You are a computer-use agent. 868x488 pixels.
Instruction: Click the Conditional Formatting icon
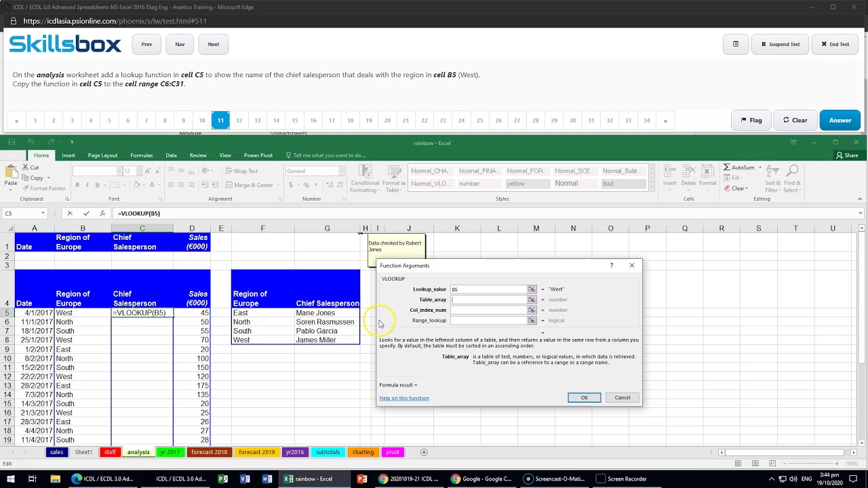click(365, 172)
